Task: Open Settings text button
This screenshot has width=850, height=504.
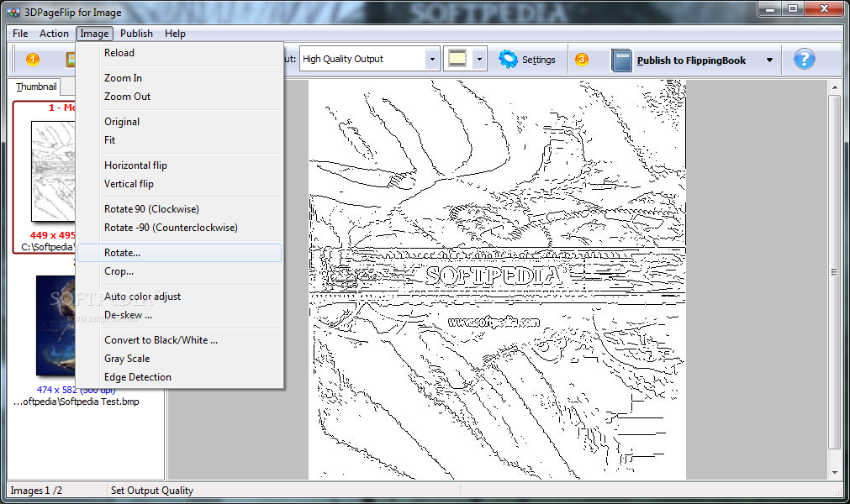Action: tap(538, 60)
